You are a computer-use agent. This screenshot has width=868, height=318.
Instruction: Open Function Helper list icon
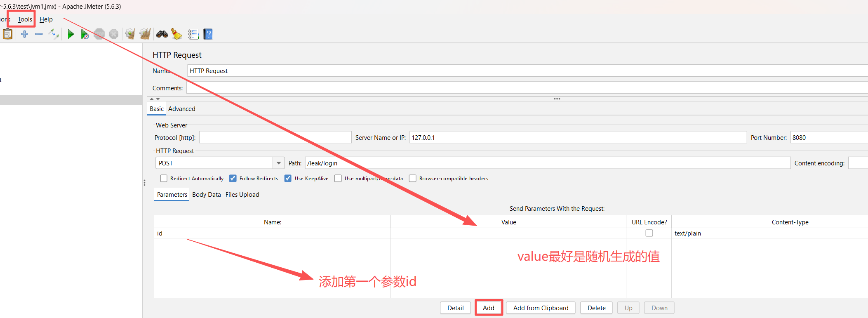(193, 34)
